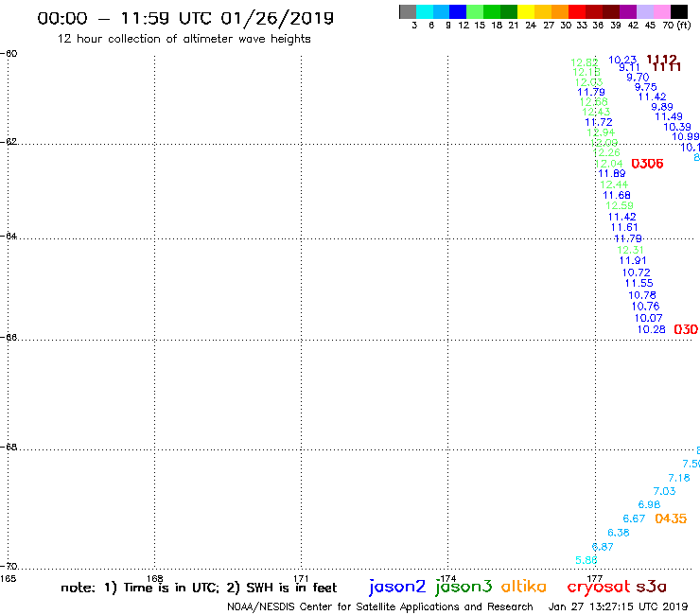
Task: Select the cyan 5.86 value
Action: coord(586,560)
